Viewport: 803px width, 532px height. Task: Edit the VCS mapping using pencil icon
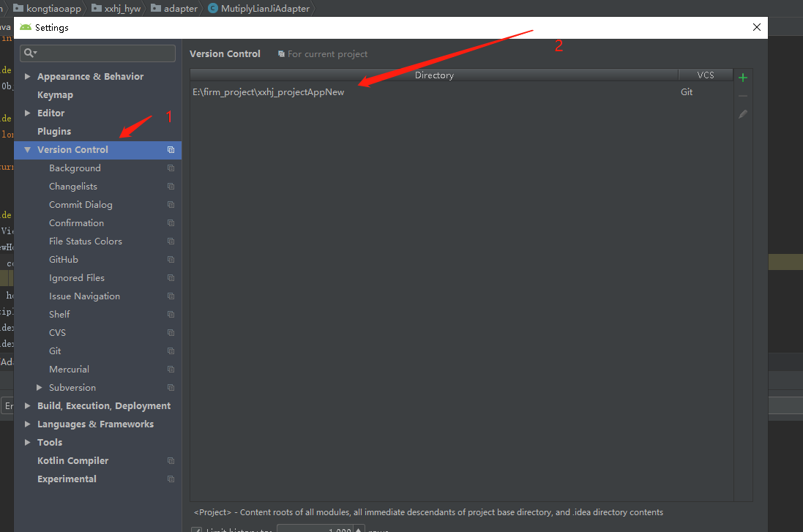[743, 113]
